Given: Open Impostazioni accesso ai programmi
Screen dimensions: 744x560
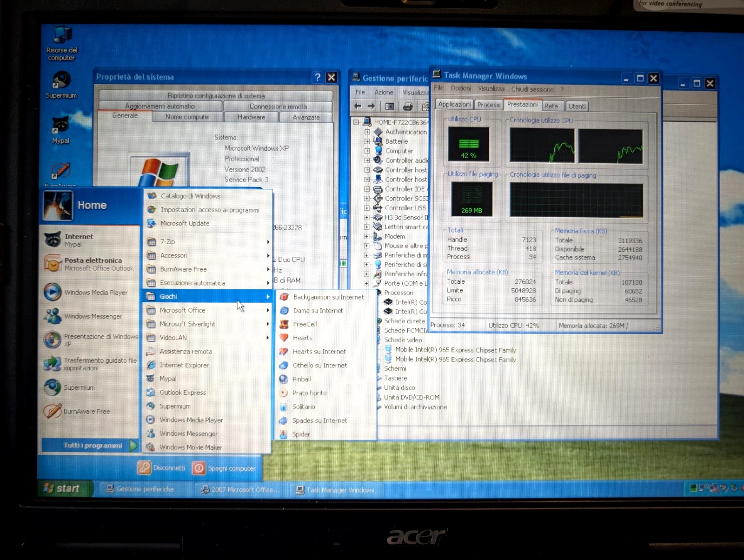Looking at the screenshot, I should [x=207, y=210].
